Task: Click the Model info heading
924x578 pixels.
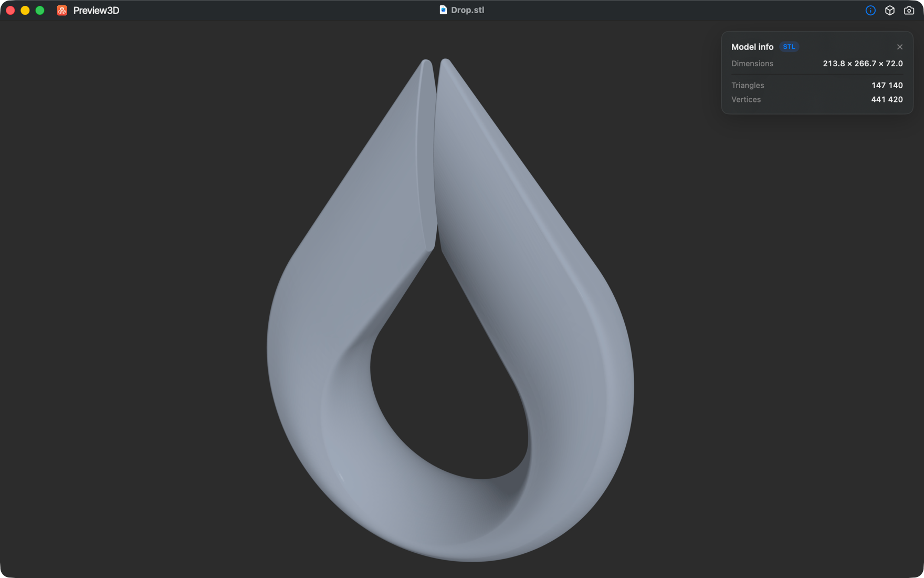Action: (x=752, y=47)
